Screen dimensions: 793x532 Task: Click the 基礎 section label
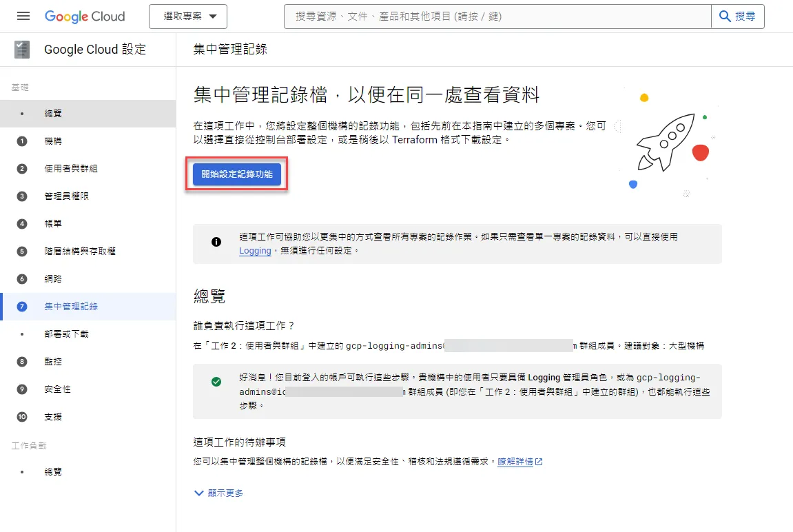click(x=20, y=88)
